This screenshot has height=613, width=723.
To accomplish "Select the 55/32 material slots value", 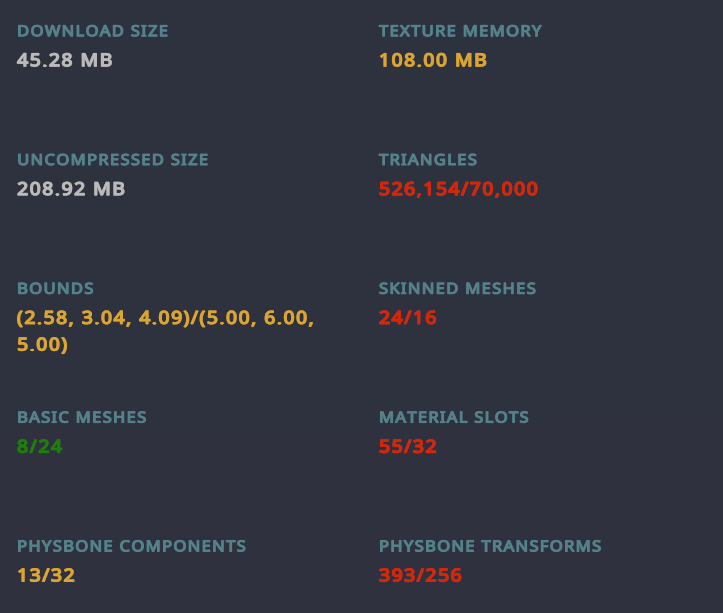I will [x=408, y=446].
